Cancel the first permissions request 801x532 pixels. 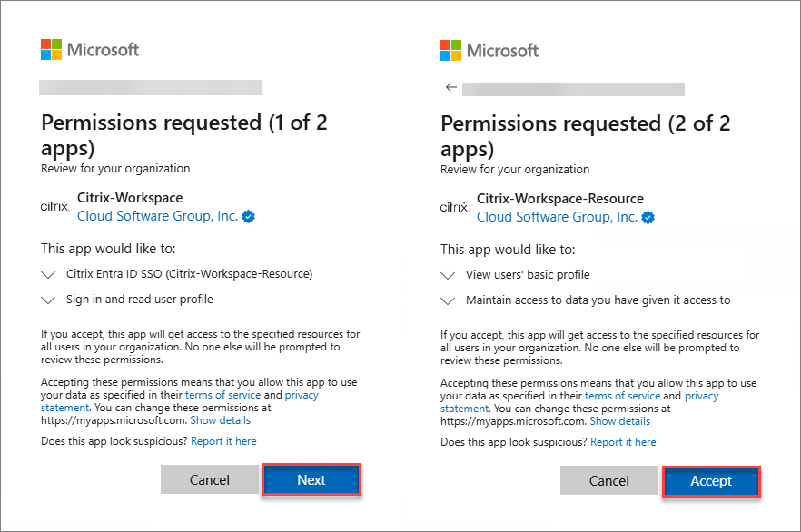pyautogui.click(x=210, y=479)
